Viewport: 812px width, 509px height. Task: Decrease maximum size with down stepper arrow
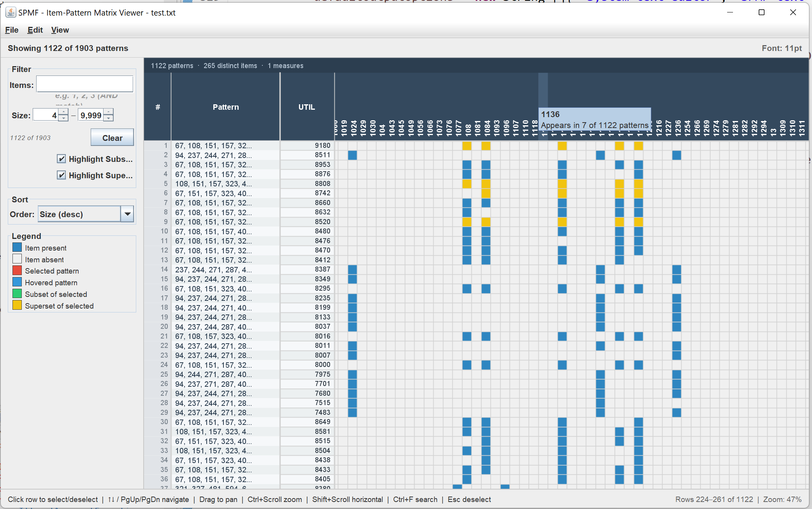click(x=109, y=118)
